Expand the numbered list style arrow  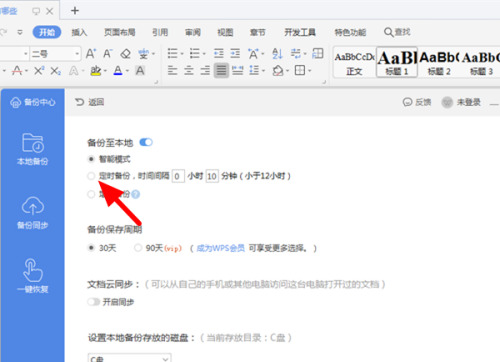[204, 54]
